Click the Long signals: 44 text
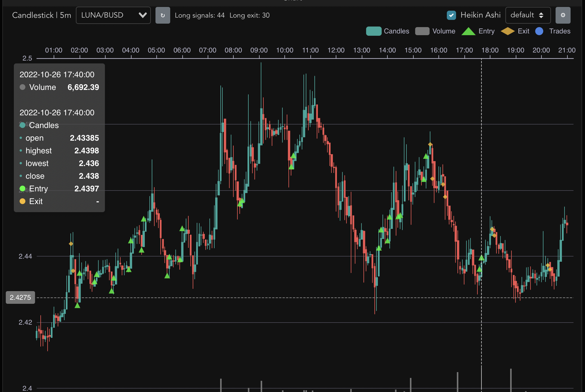 click(200, 15)
